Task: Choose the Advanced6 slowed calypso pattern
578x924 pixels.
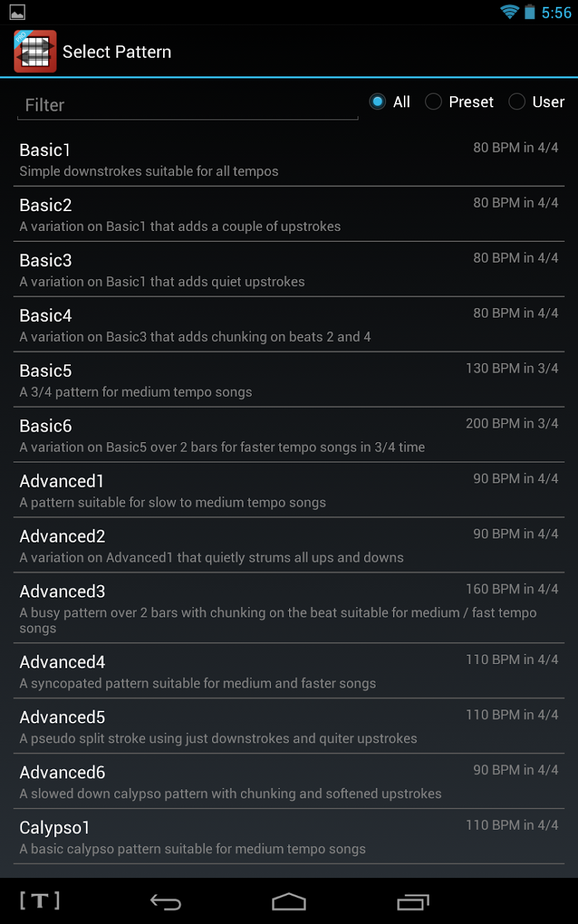Action: (289, 782)
